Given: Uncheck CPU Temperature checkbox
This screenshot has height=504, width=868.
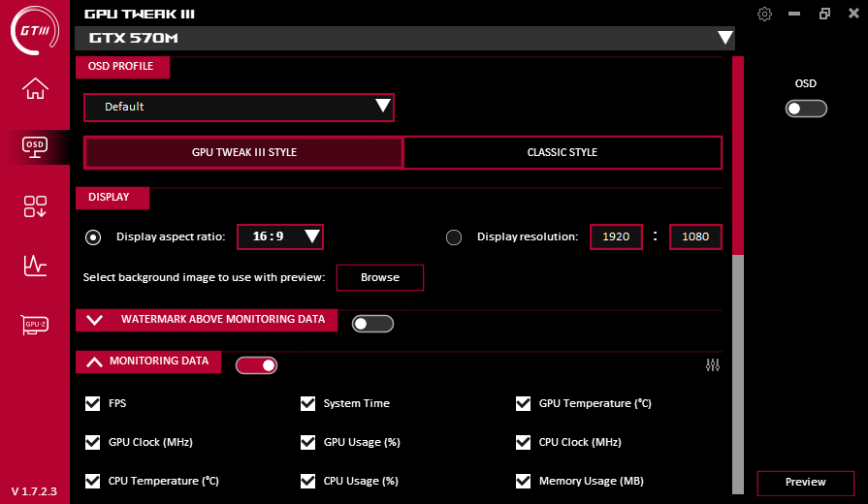Looking at the screenshot, I should point(92,481).
